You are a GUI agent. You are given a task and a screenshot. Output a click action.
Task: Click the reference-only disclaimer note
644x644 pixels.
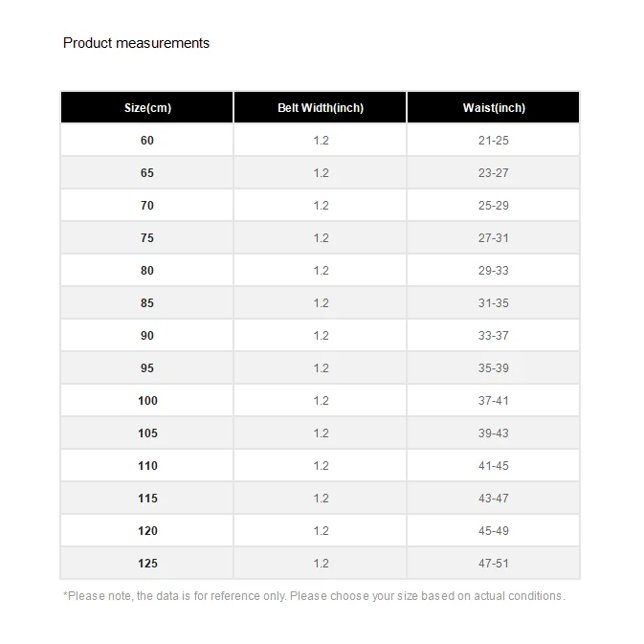(314, 595)
